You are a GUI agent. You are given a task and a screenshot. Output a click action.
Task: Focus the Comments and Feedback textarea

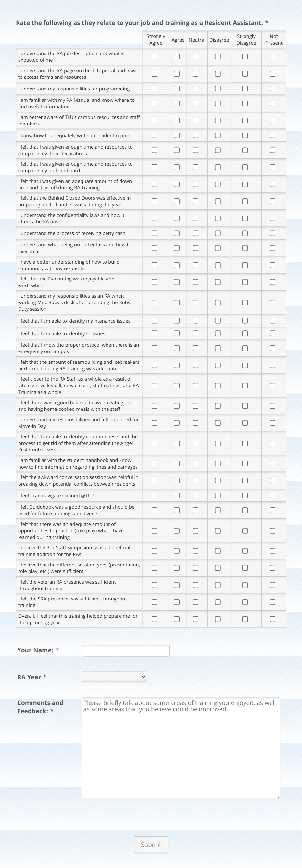point(181,748)
